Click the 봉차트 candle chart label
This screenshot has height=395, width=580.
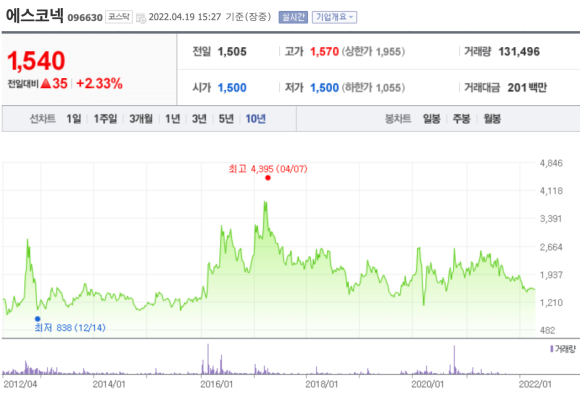point(398,119)
